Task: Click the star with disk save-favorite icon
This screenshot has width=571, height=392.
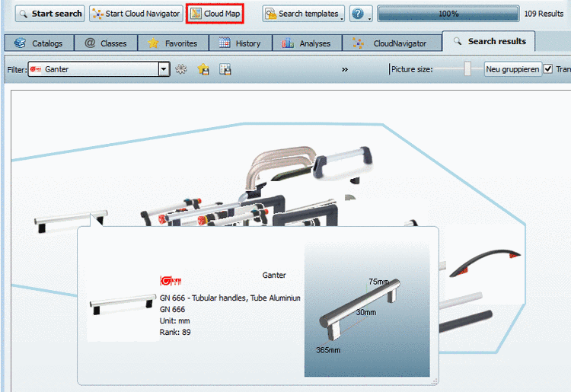Action: click(x=203, y=69)
